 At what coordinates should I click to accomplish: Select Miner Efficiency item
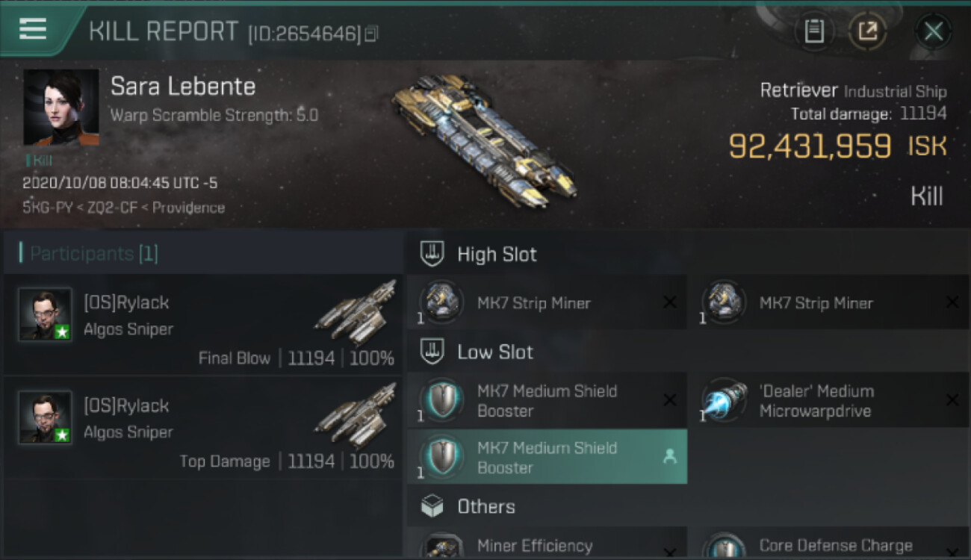pyautogui.click(x=547, y=544)
